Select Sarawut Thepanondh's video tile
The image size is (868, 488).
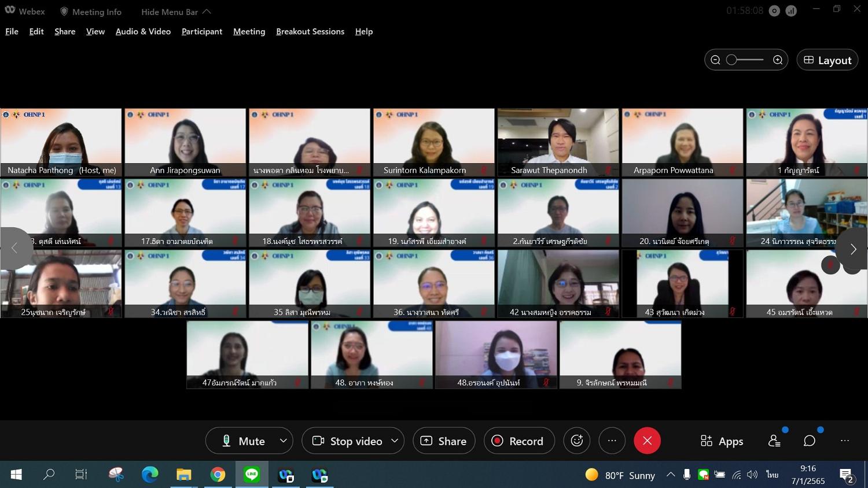click(x=558, y=142)
